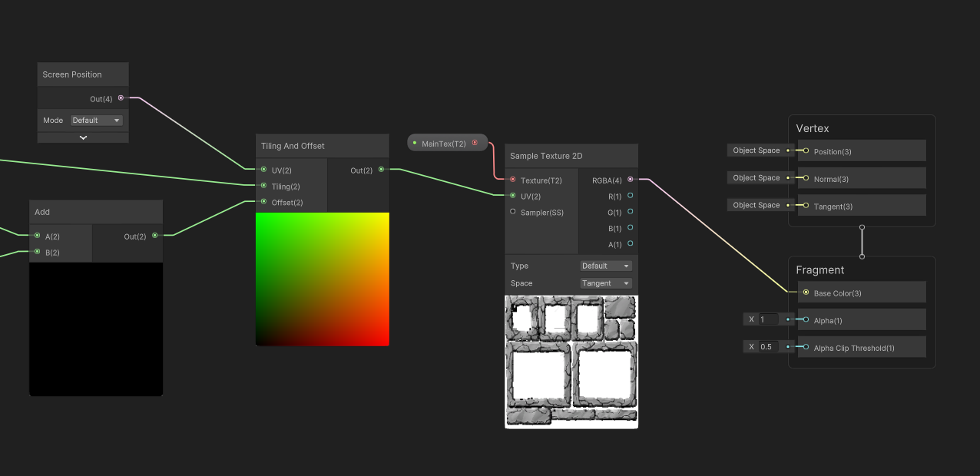The height and width of the screenshot is (476, 980).
Task: Select the Fragment block header
Action: (x=820, y=269)
